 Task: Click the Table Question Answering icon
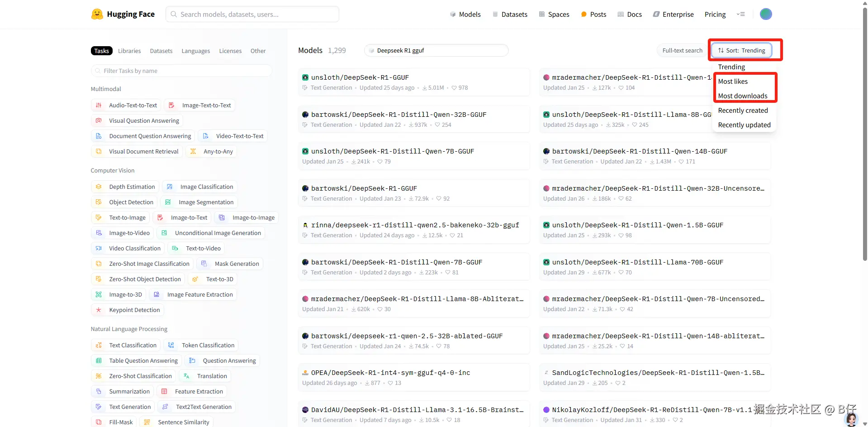pos(99,361)
